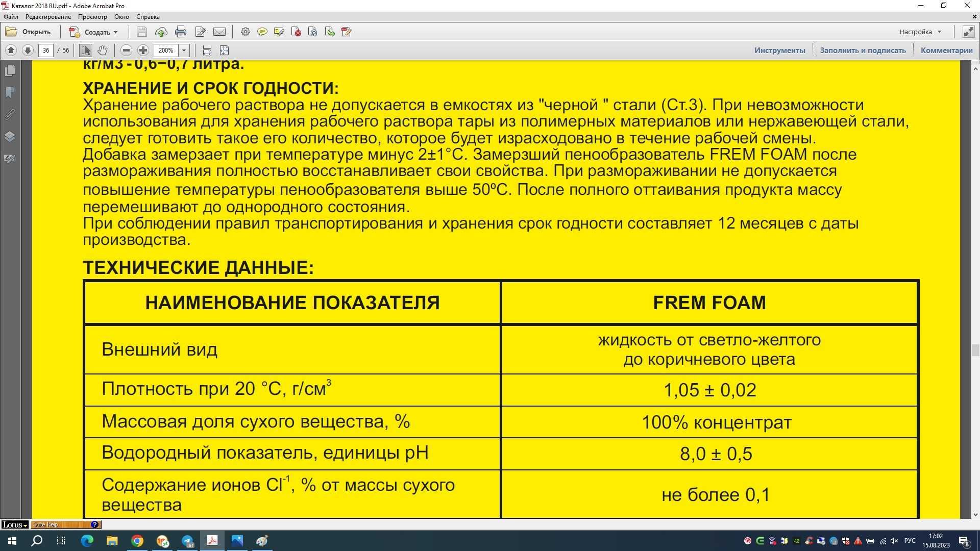Click the page number field showing 36
Viewport: 980px width, 551px height.
[46, 50]
